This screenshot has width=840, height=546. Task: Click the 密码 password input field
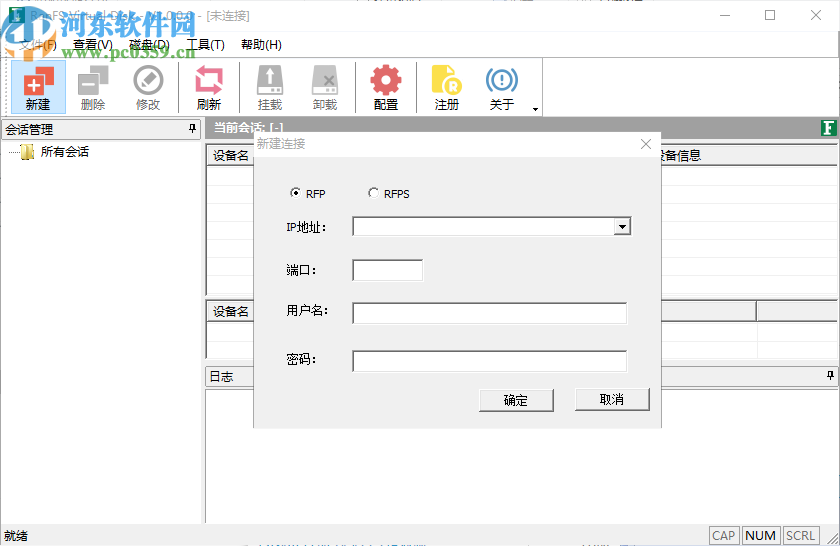pos(490,361)
